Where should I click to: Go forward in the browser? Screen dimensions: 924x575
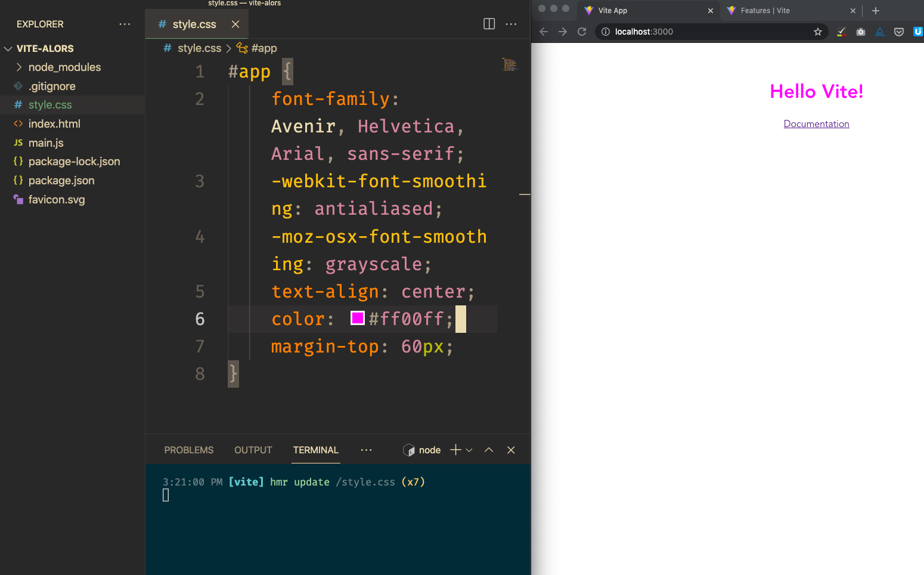click(x=563, y=32)
